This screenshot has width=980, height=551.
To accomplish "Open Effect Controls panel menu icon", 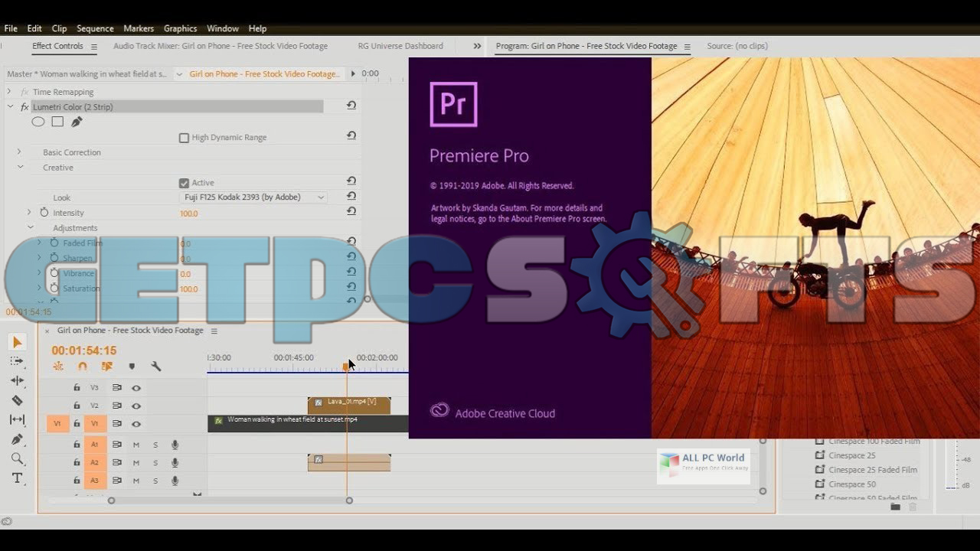I will pyautogui.click(x=94, y=47).
